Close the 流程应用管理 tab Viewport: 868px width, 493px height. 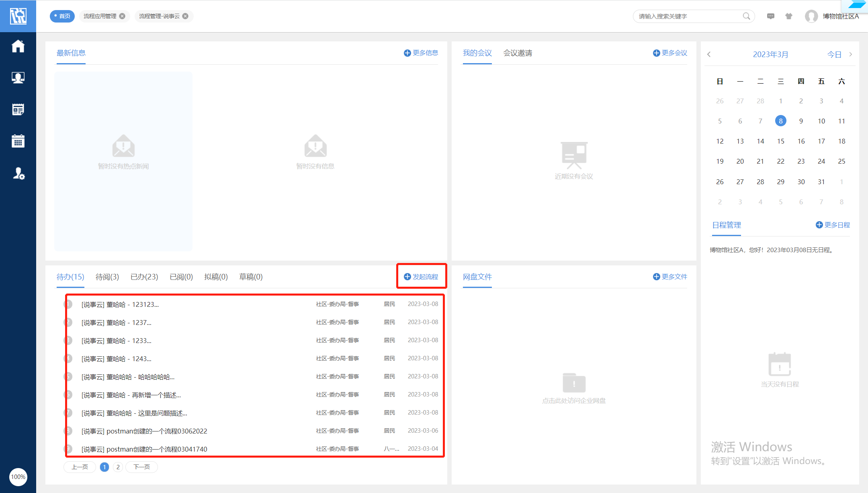[122, 16]
